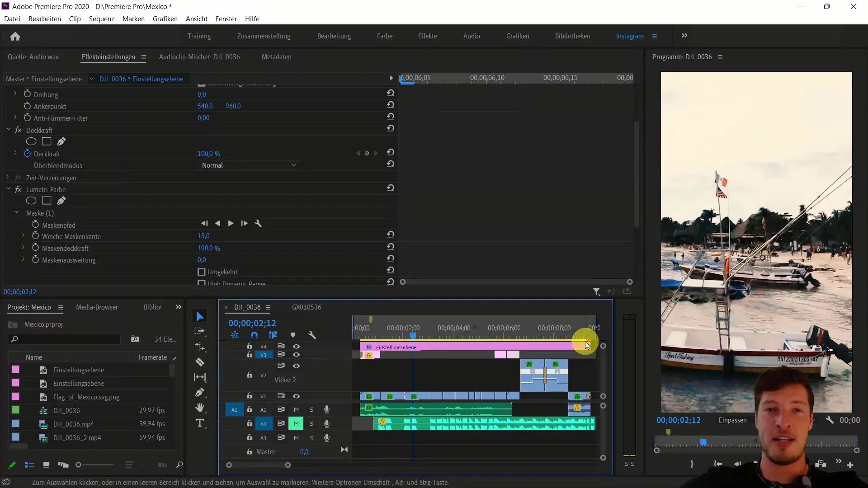This screenshot has height=488, width=868.
Task: Open the Marken menu
Action: [133, 19]
